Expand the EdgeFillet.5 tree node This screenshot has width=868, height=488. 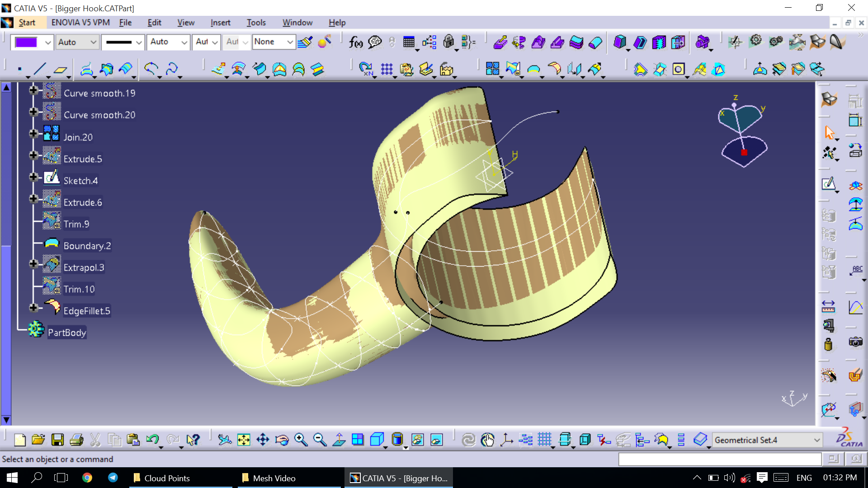(33, 308)
